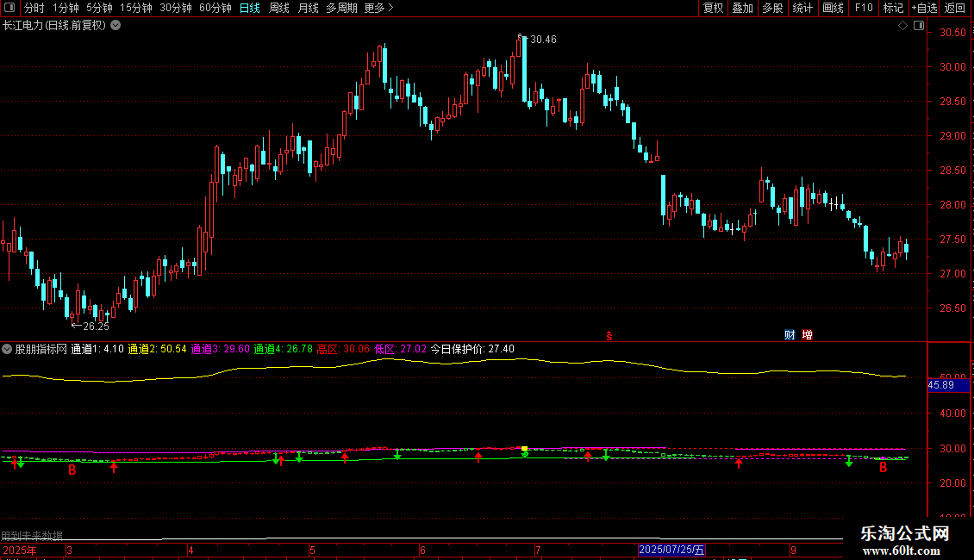Click the month 6 timeline label
974x560 pixels.
[x=422, y=550]
